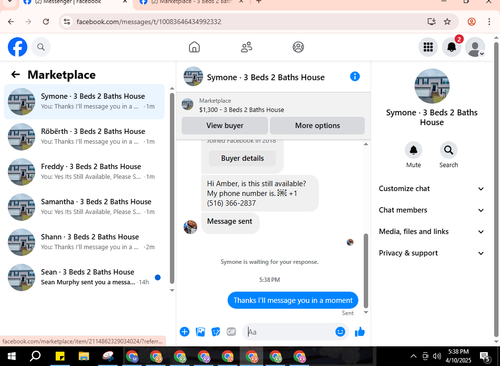
Task: Choose a GIF with the GIF icon
Action: pyautogui.click(x=231, y=332)
